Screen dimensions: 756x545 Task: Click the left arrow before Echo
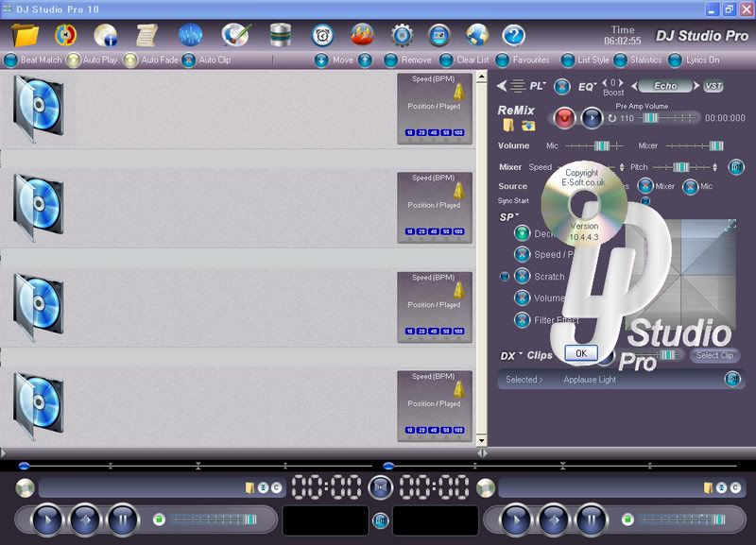634,86
